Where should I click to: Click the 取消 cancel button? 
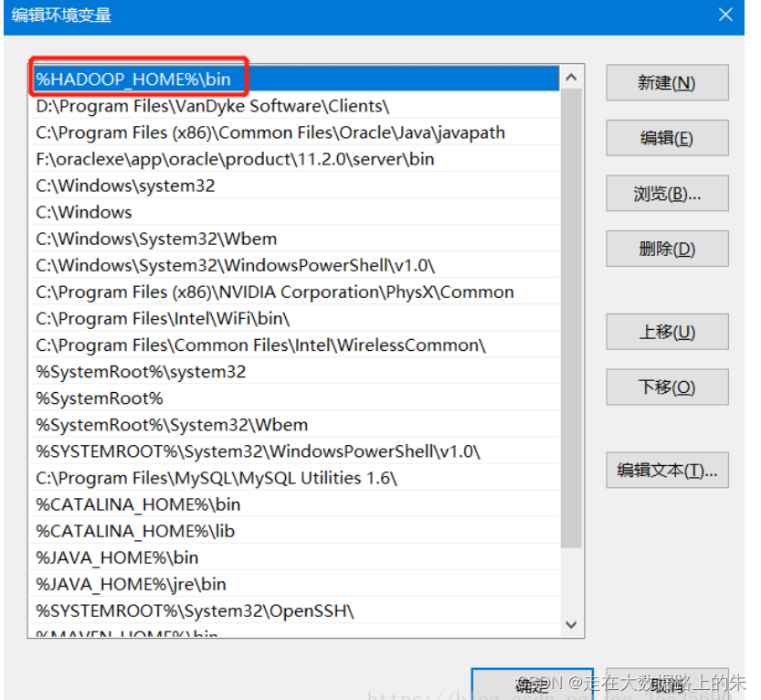(666, 684)
